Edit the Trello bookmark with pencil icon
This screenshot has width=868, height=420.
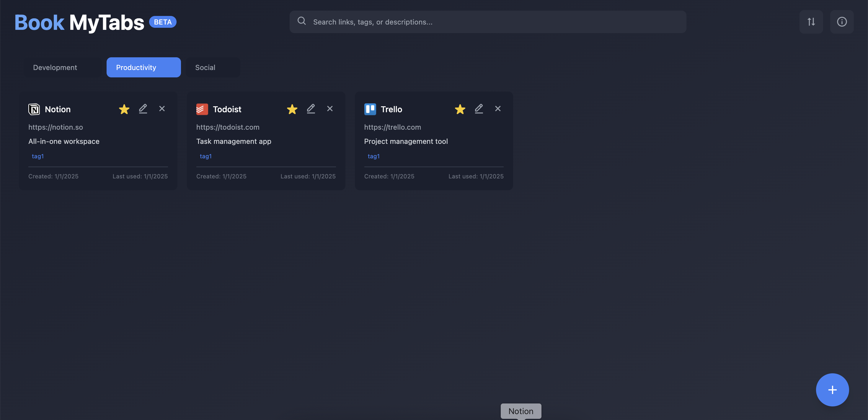pos(479,108)
